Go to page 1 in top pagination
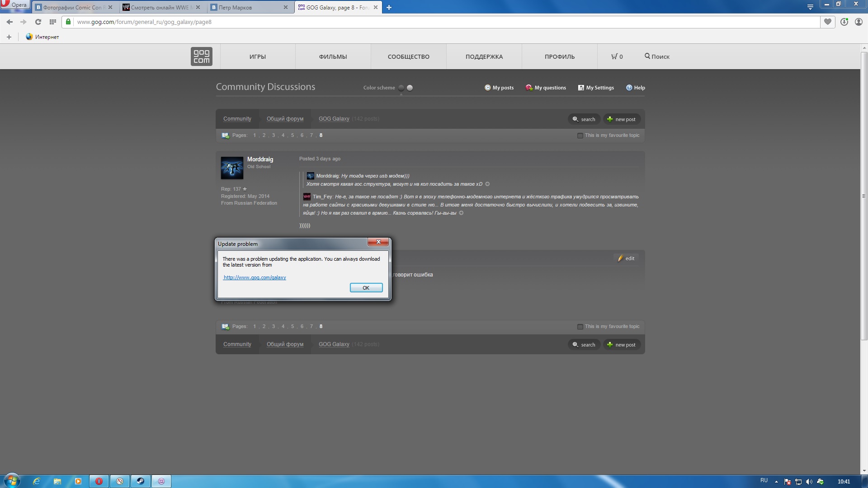 255,135
